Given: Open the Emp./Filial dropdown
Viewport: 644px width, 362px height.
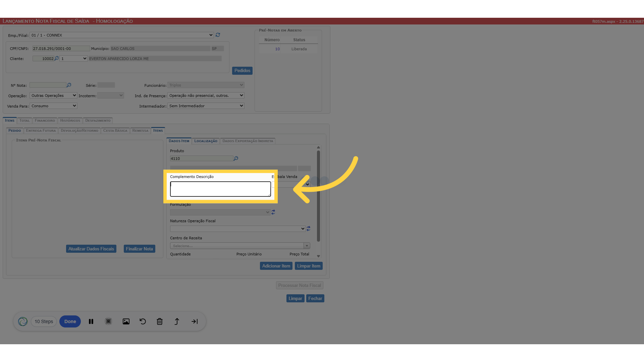Looking at the screenshot, I should coord(122,35).
